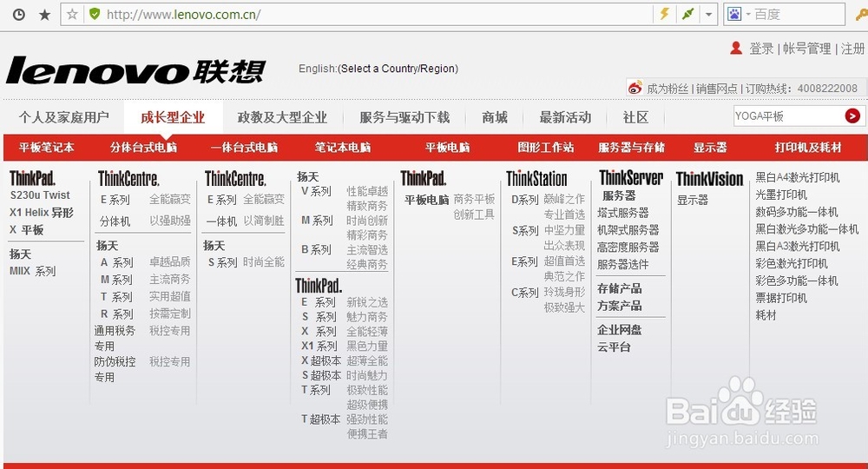Select 分体台式电脑 in the red menu bar
Viewport: 868px width, 469px height.
point(143,148)
